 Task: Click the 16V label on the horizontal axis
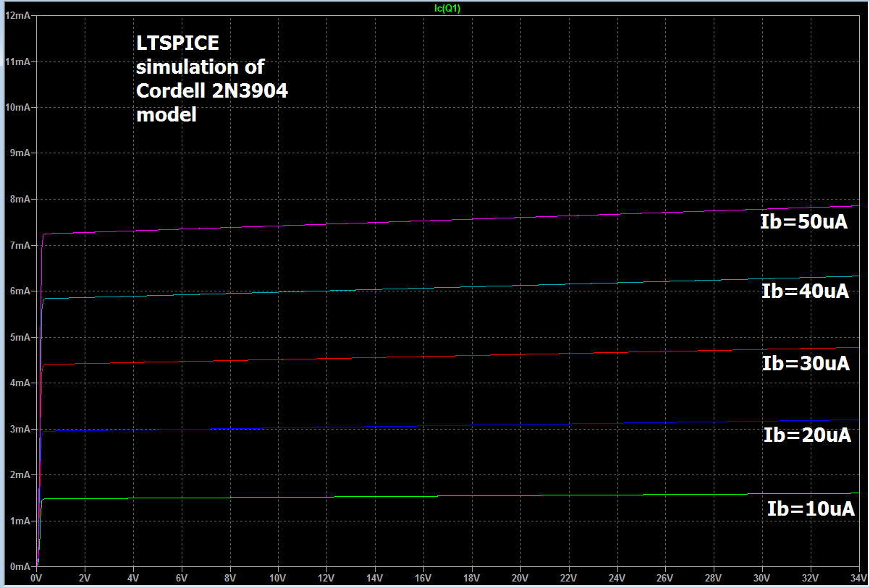tap(423, 579)
